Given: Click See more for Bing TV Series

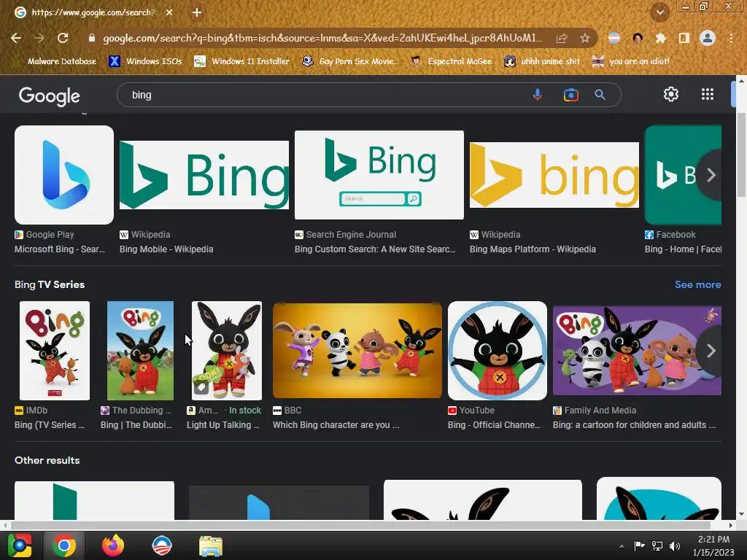Looking at the screenshot, I should 698,285.
